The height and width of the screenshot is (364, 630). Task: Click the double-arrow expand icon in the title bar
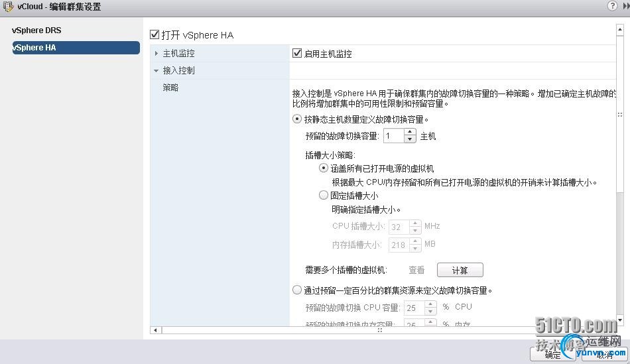pyautogui.click(x=626, y=6)
